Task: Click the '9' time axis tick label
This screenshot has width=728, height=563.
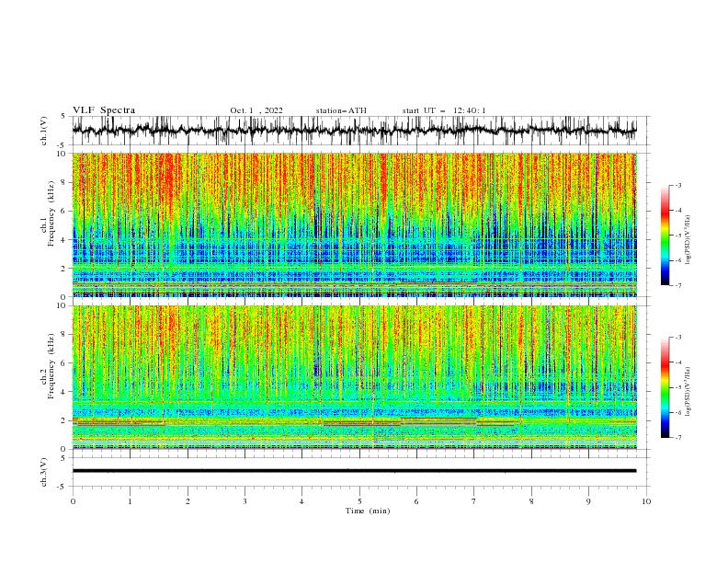Action: point(588,501)
